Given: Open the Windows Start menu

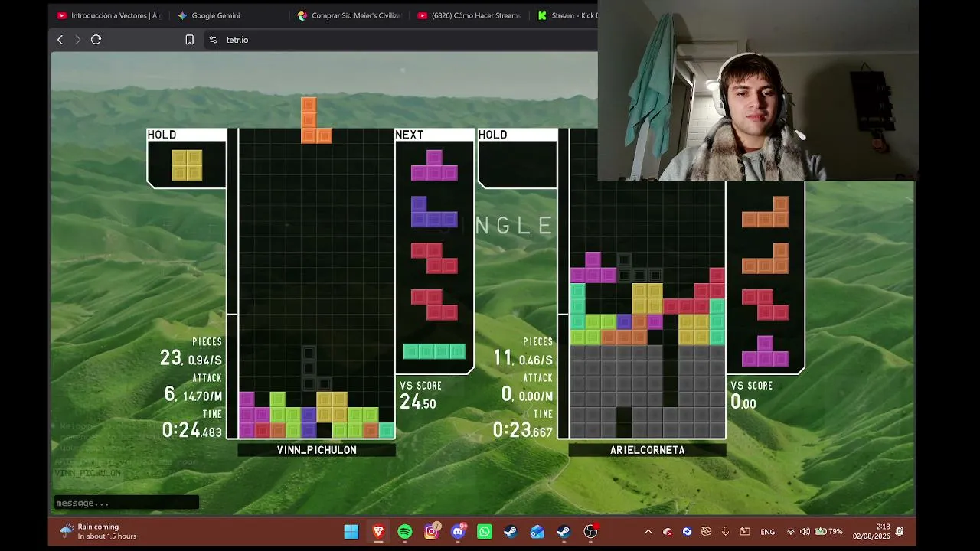Looking at the screenshot, I should point(351,532).
